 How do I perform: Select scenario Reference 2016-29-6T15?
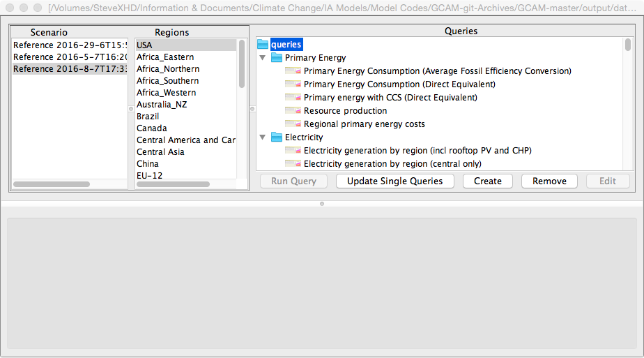pyautogui.click(x=70, y=45)
